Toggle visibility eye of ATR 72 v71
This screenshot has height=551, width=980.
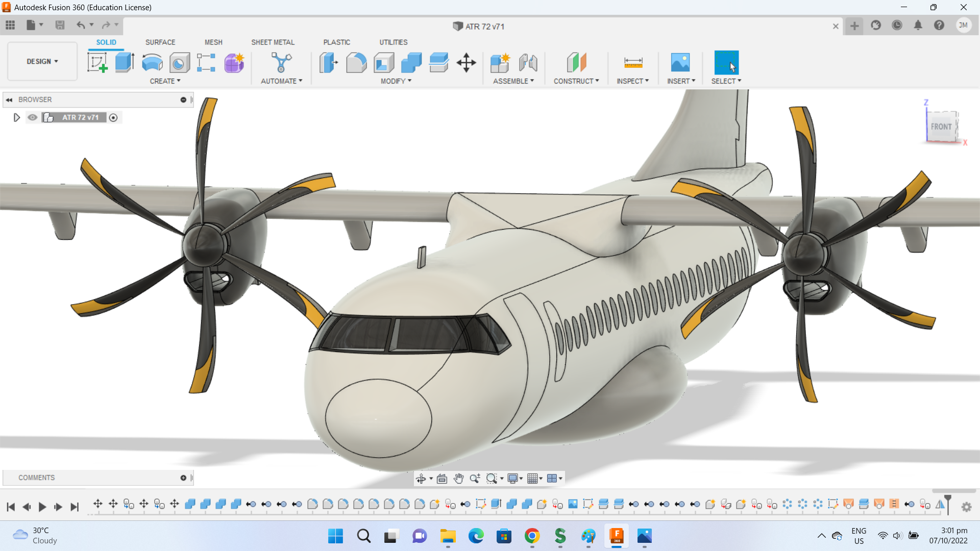33,117
